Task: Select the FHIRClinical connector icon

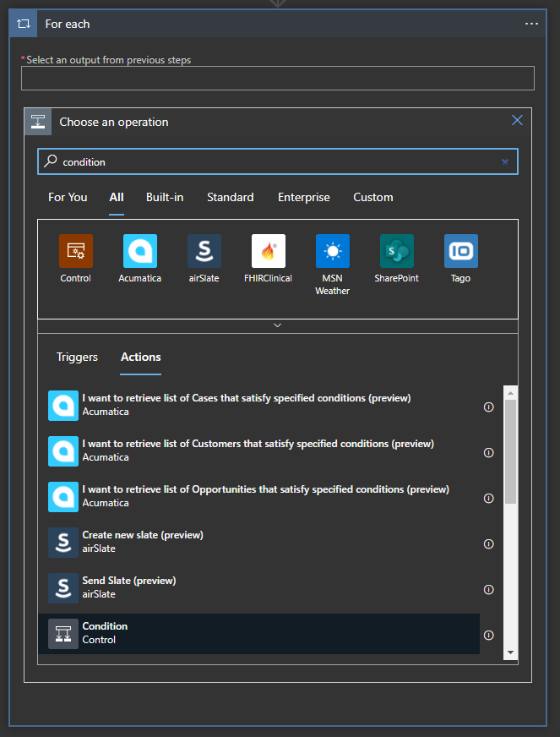Action: pos(269,251)
